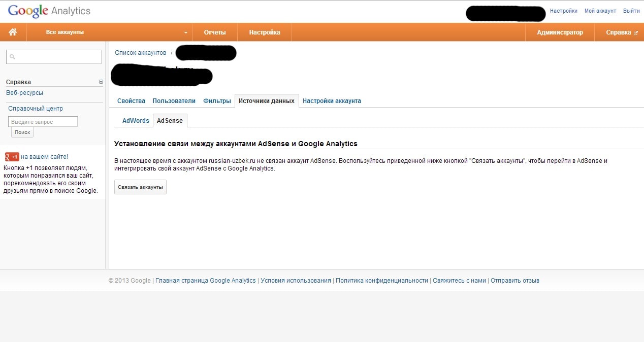Open the Настройки аккаунта tab

click(x=332, y=101)
